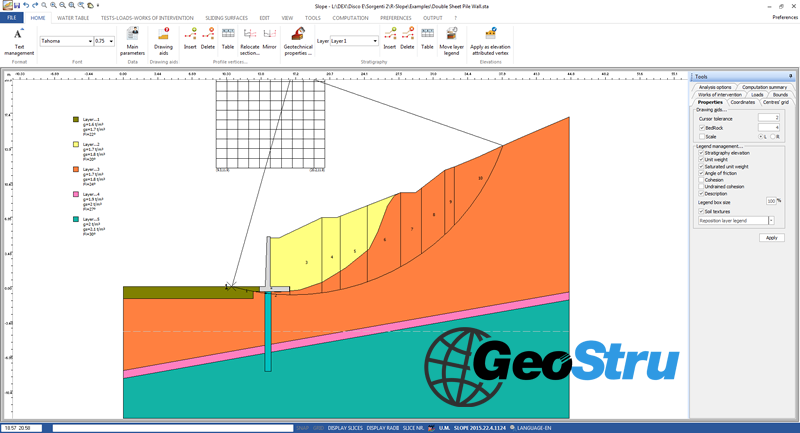Click the Save icon in quick access toolbar

(x=17, y=5)
